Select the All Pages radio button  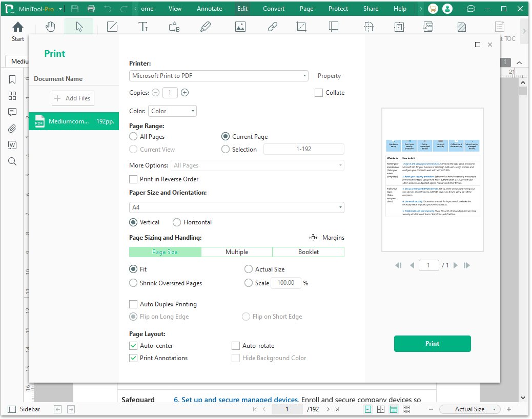[133, 137]
